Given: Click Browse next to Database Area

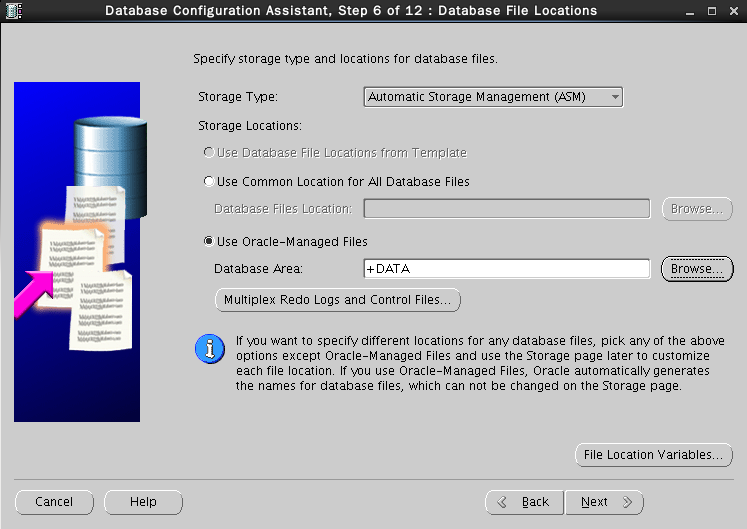Looking at the screenshot, I should pyautogui.click(x=697, y=269).
